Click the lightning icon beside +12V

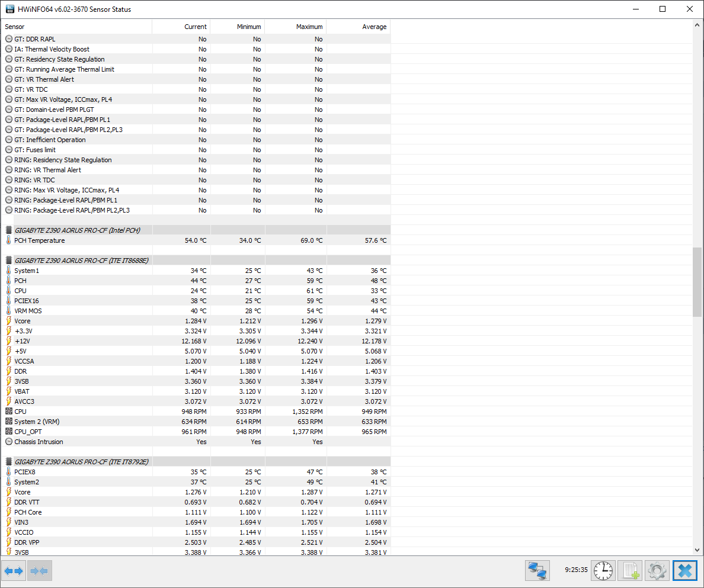click(x=8, y=341)
